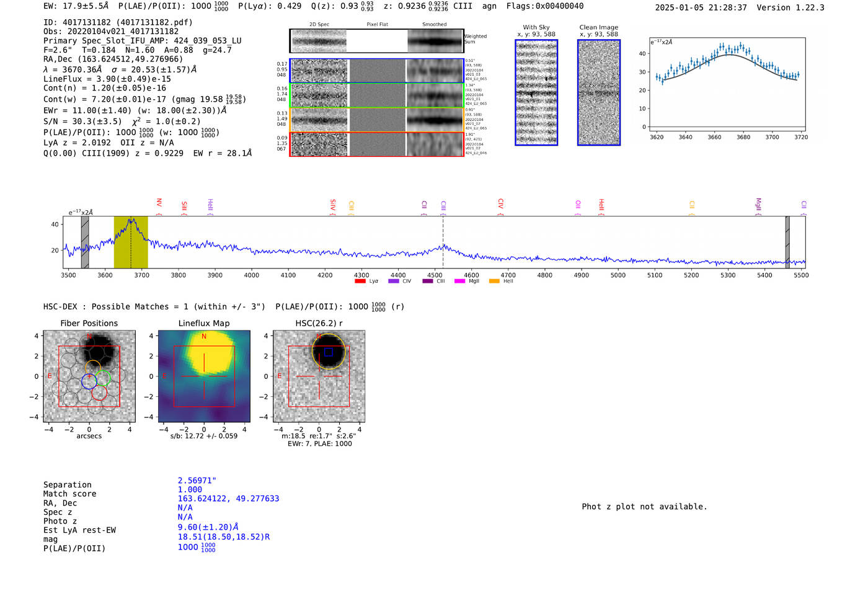The image size is (868, 591).
Task: Click the Flags:0x00400040 header text
Action: click(x=545, y=6)
